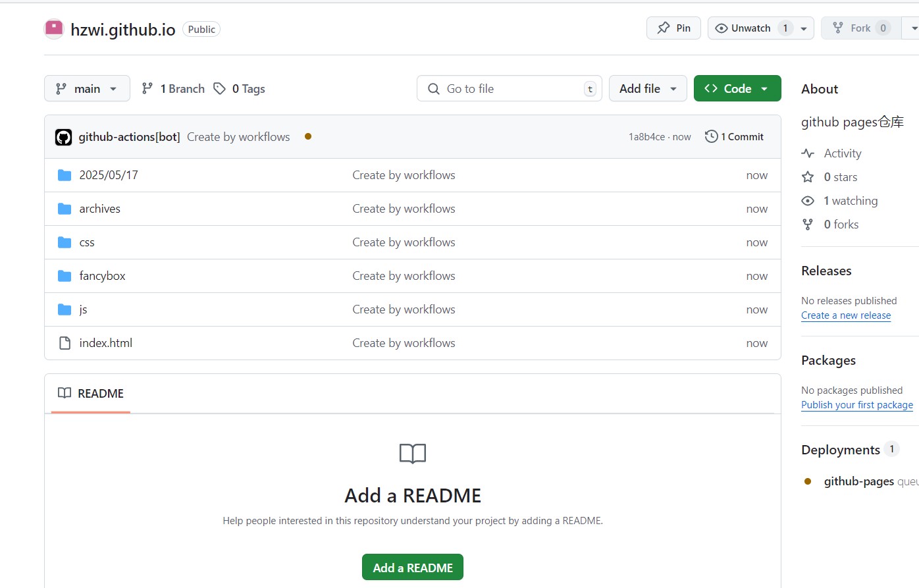Open the Releases heading link
The height and width of the screenshot is (588, 919).
[826, 271]
